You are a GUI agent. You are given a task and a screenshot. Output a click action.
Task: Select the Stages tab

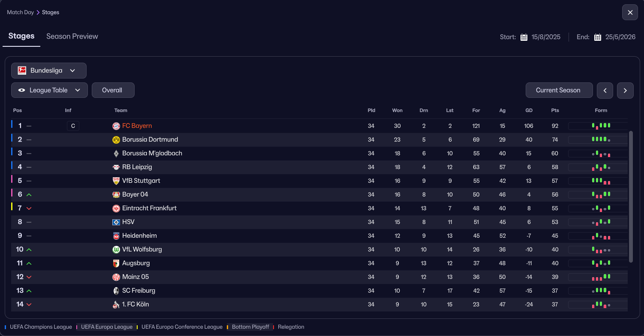21,36
